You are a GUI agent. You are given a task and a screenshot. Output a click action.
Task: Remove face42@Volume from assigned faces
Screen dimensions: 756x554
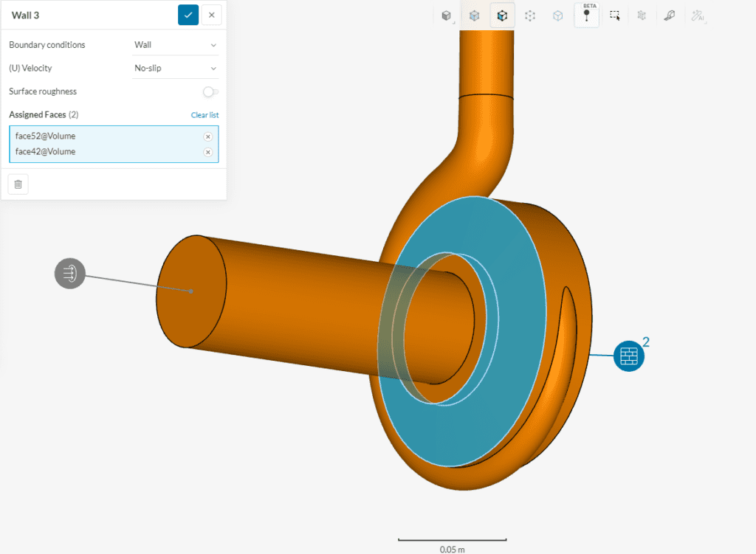coord(210,151)
